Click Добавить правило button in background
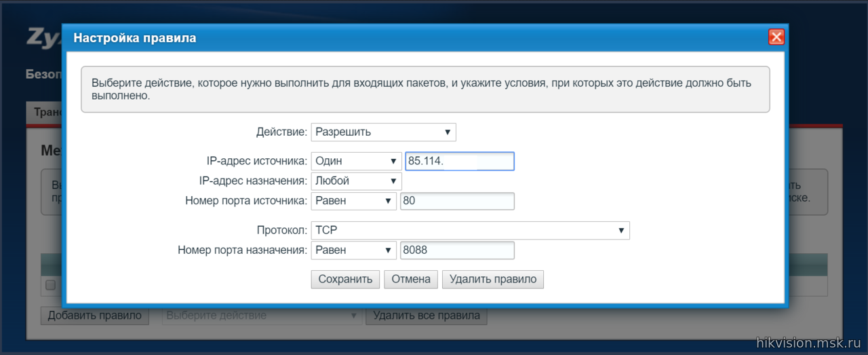The width and height of the screenshot is (868, 355). click(x=95, y=316)
